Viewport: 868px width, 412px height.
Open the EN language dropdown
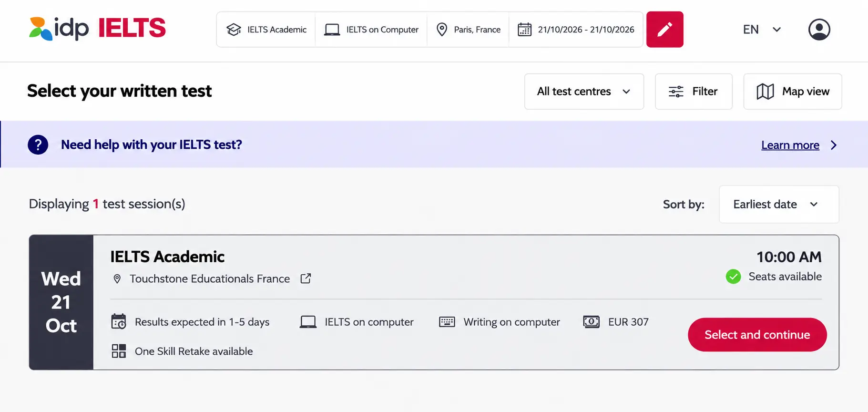(762, 30)
